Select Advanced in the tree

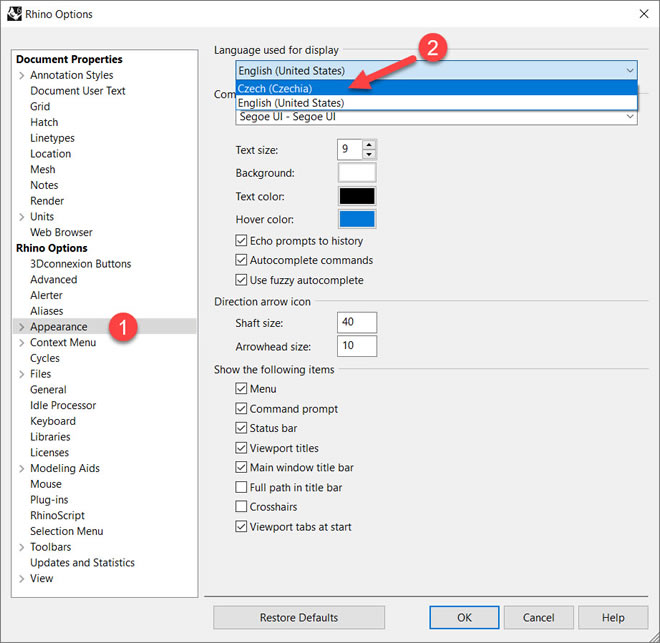pos(53,279)
